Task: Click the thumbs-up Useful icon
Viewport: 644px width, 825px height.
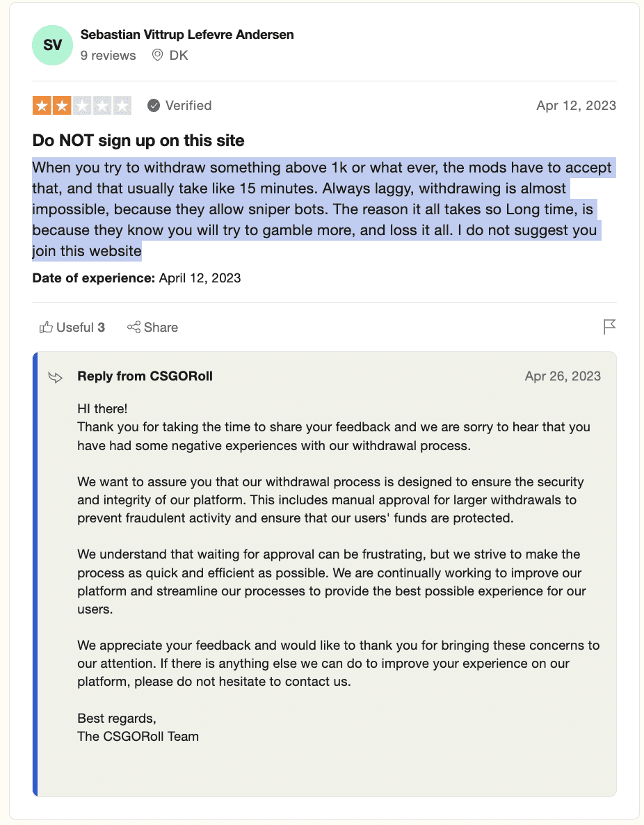Action: (x=47, y=327)
